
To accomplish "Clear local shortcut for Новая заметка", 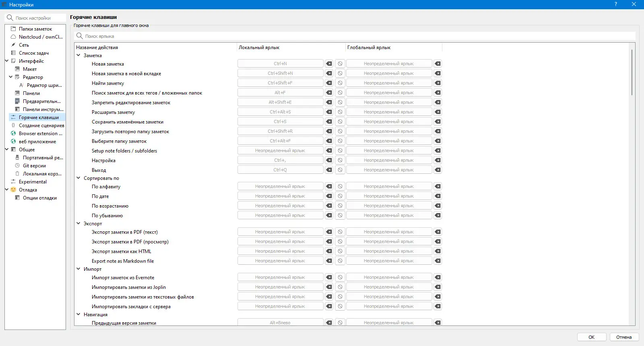I will pos(329,64).
